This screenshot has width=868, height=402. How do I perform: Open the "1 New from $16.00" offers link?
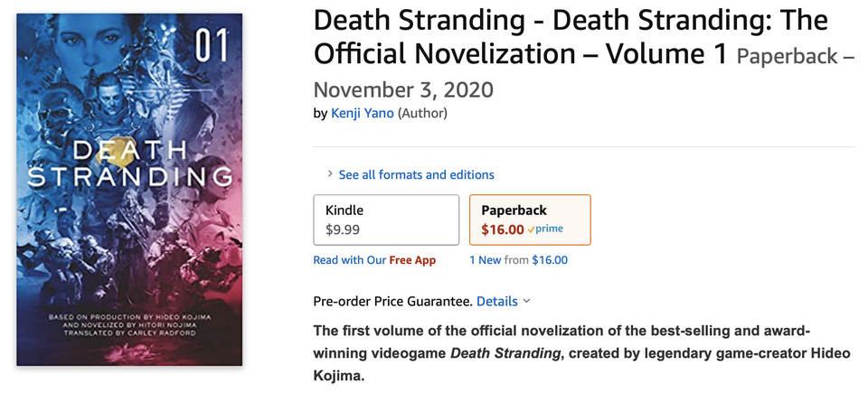[x=518, y=260]
